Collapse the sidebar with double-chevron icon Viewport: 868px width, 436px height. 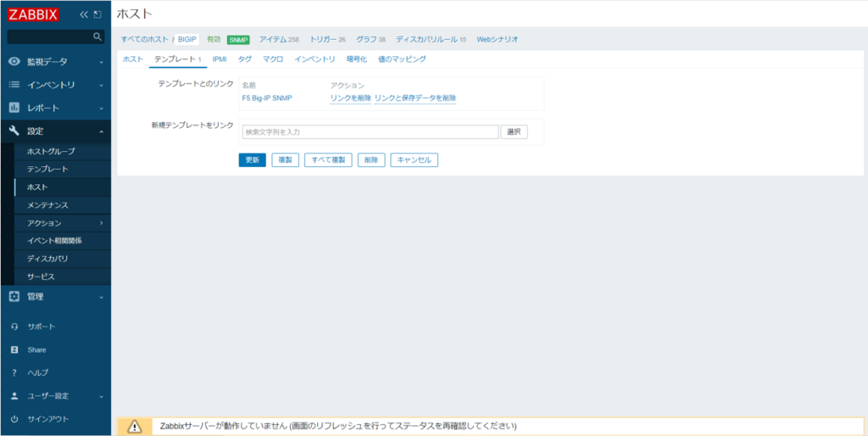[x=84, y=14]
